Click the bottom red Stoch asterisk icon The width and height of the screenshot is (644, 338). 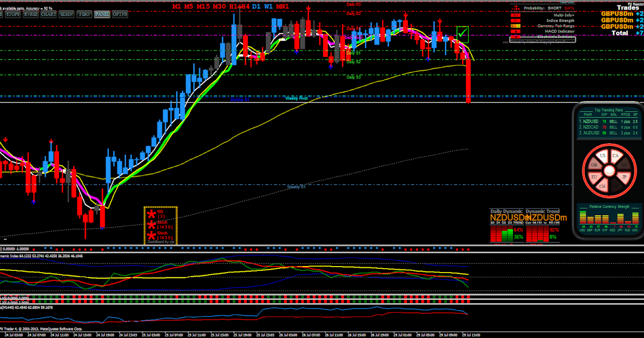[x=152, y=234]
